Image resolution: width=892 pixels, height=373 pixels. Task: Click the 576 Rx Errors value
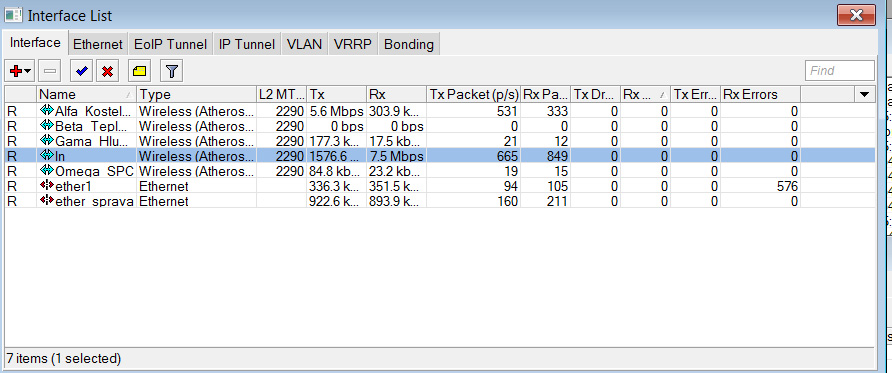(787, 186)
